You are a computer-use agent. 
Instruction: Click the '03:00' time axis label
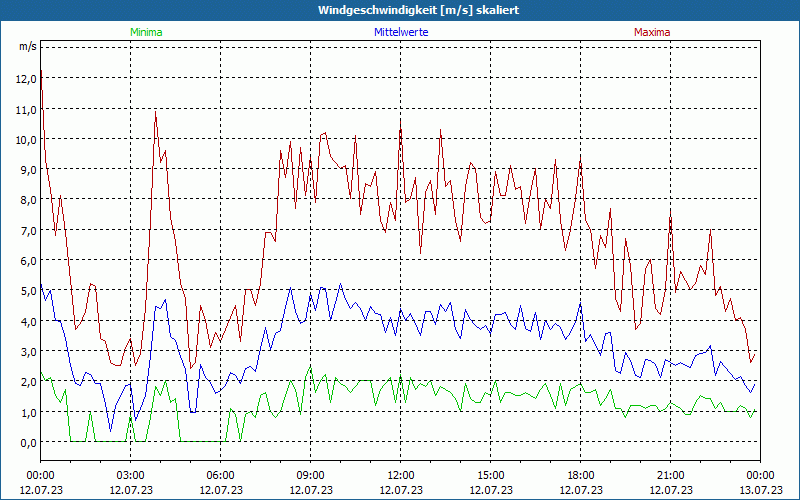click(131, 476)
